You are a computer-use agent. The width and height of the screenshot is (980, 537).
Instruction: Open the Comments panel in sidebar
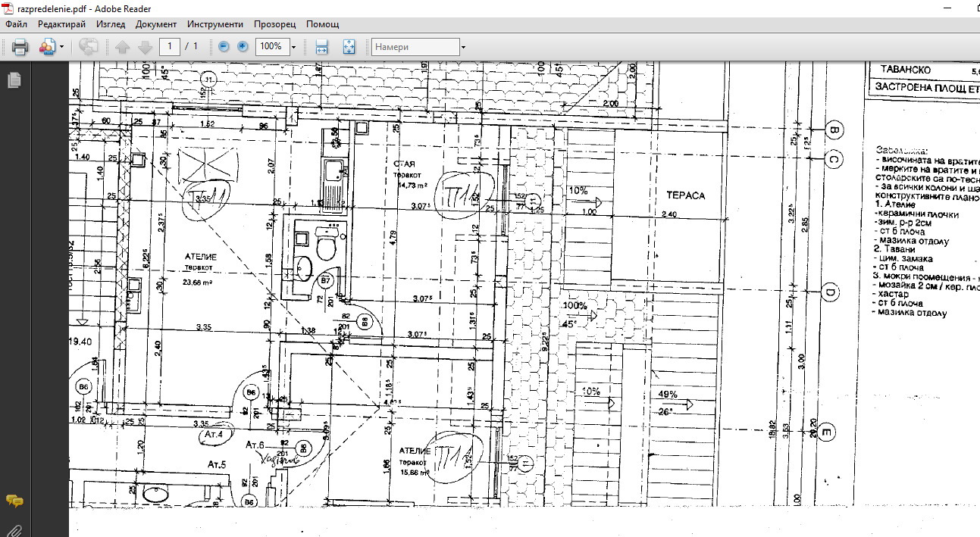(x=14, y=501)
